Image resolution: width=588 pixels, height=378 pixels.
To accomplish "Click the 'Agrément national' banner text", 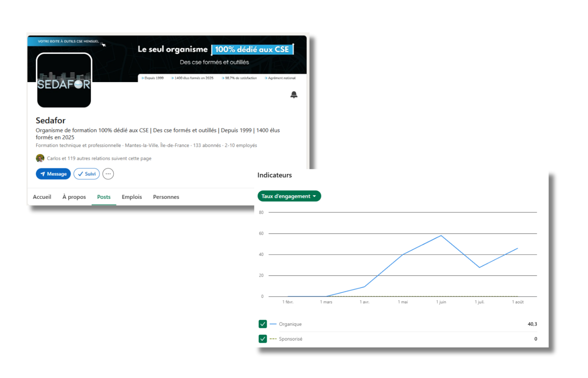I will click(x=282, y=78).
